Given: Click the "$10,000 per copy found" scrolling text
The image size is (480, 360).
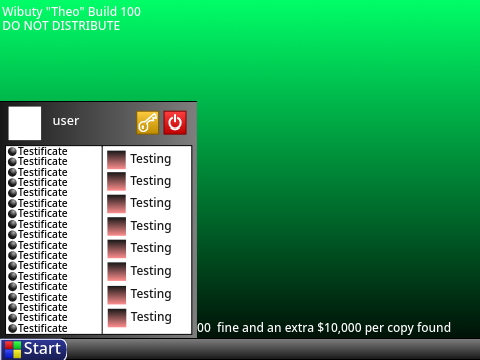Looking at the screenshot, I should coord(384,328).
